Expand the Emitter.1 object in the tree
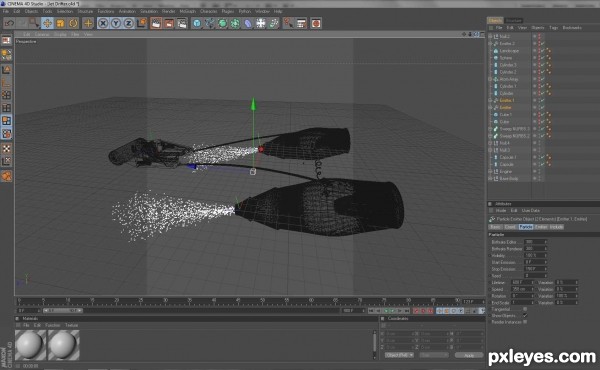Image resolution: width=600 pixels, height=370 pixels. click(491, 100)
